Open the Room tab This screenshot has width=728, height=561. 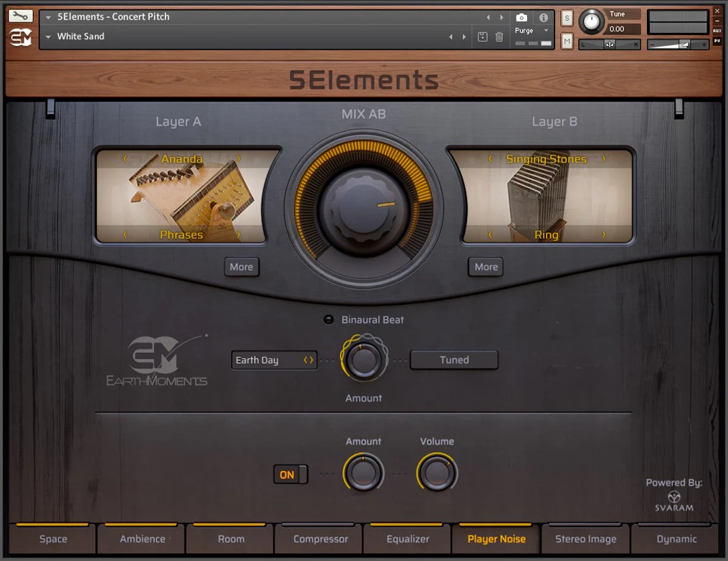pyautogui.click(x=231, y=539)
